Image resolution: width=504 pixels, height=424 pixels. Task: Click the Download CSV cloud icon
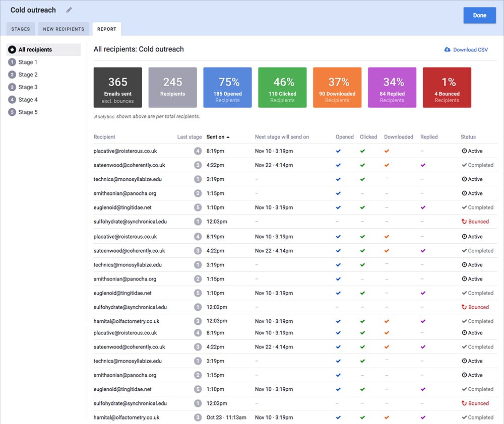[x=447, y=49]
